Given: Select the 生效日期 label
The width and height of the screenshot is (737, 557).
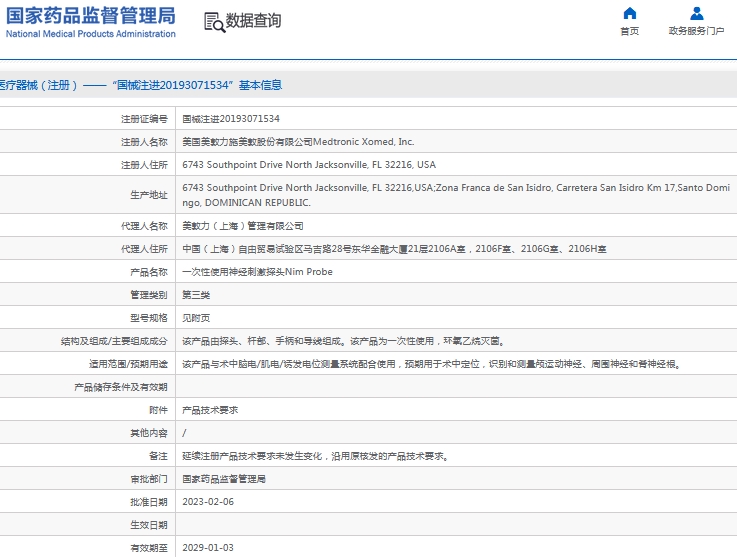Looking at the screenshot, I should [x=149, y=526].
